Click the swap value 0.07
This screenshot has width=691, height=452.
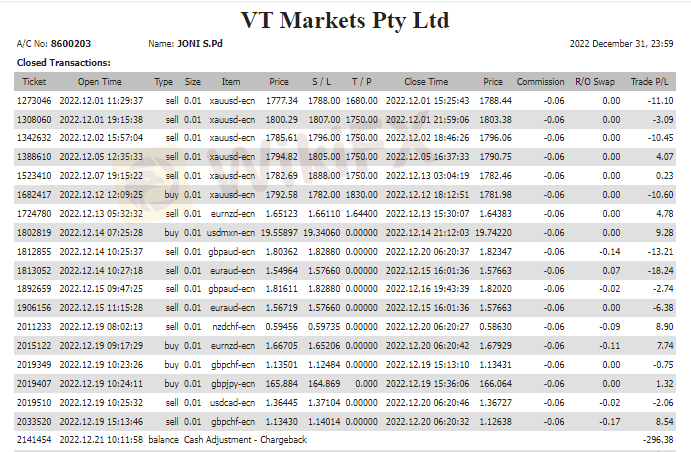tap(611, 270)
